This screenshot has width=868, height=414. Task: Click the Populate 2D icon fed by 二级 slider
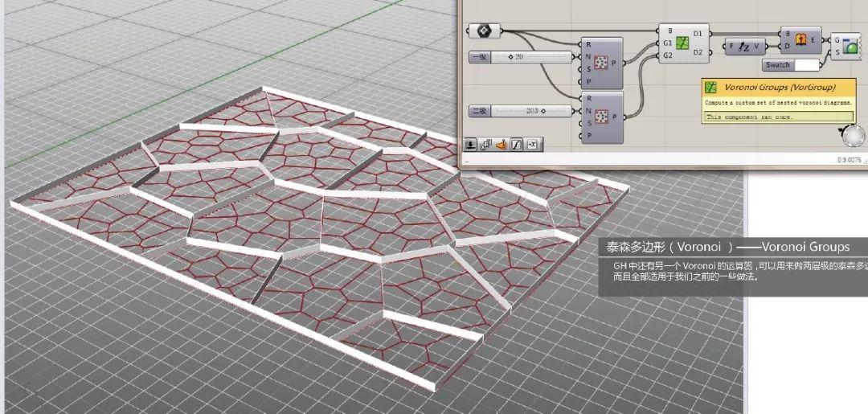600,117
